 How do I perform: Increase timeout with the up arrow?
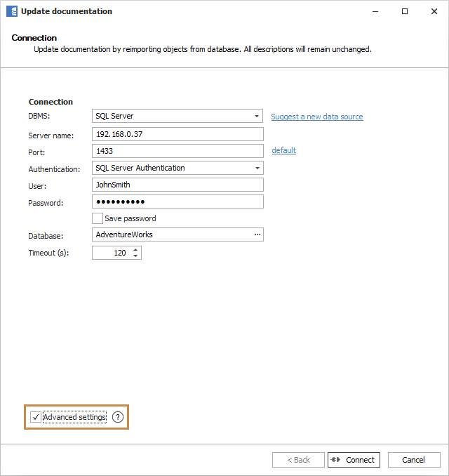[x=135, y=249]
